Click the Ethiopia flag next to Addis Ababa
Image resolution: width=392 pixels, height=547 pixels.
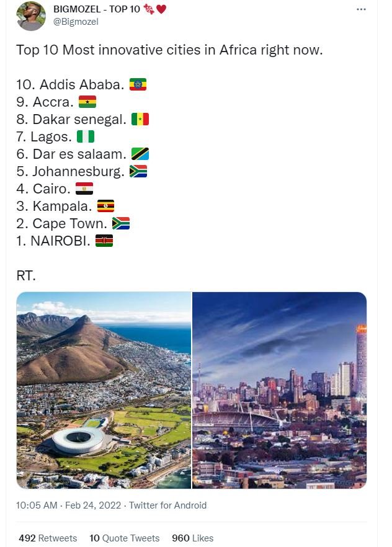pos(138,84)
